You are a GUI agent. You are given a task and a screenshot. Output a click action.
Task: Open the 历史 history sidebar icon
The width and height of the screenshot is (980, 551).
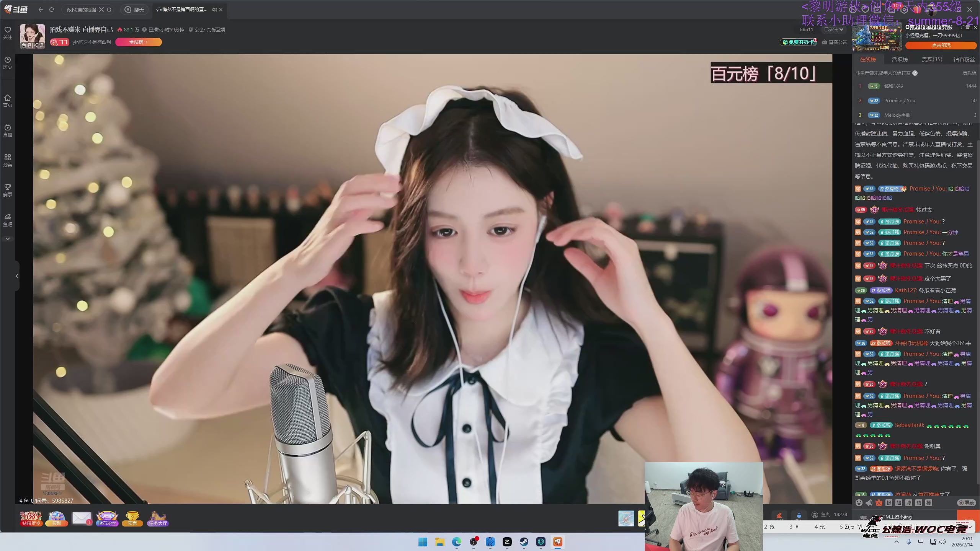click(x=8, y=63)
